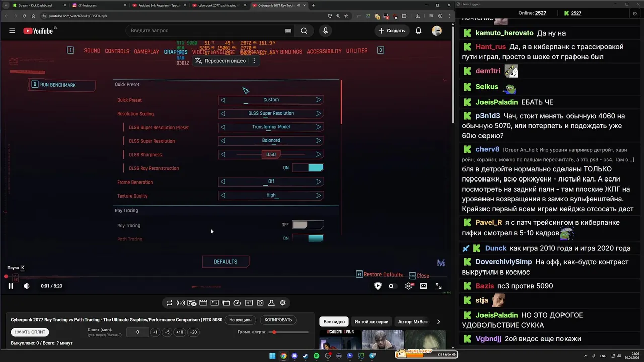Click right arrow of Balanced DLSS setting
The width and height of the screenshot is (644, 362).
point(318,141)
